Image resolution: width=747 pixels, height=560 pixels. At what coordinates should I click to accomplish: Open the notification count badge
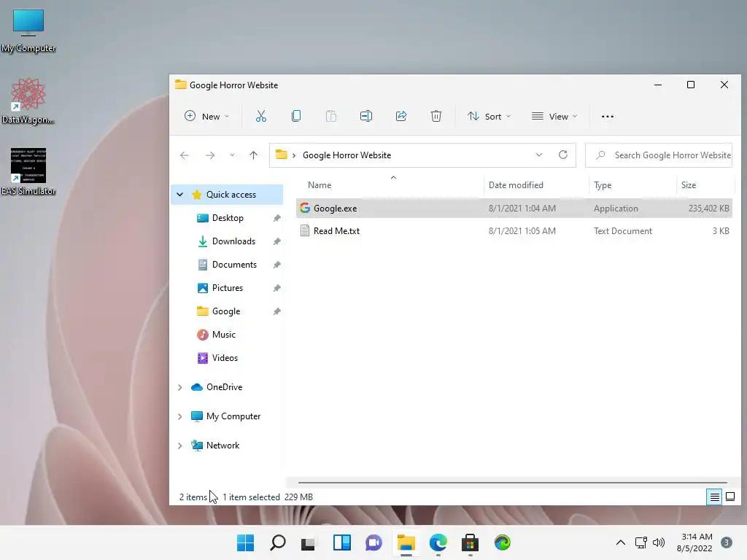click(726, 542)
